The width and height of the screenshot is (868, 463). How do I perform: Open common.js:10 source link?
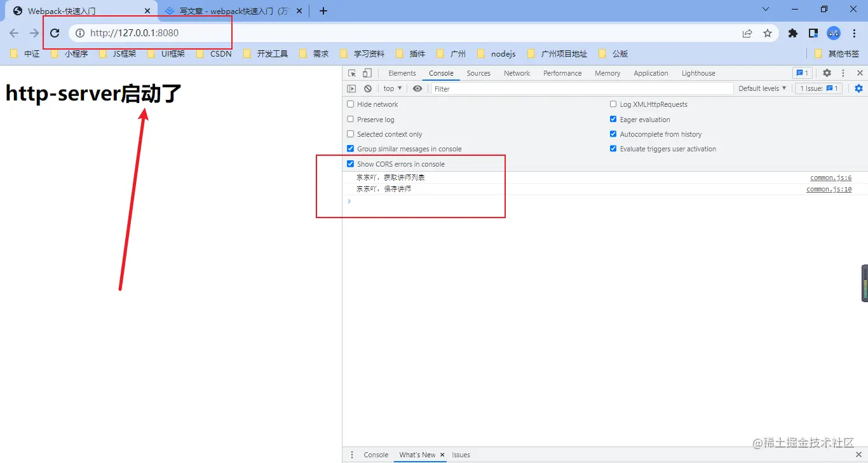point(829,190)
